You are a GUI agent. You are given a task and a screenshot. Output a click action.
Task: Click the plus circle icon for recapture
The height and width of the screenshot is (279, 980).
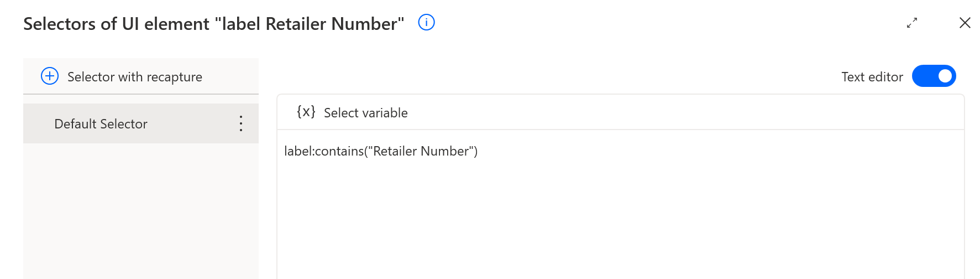[50, 76]
